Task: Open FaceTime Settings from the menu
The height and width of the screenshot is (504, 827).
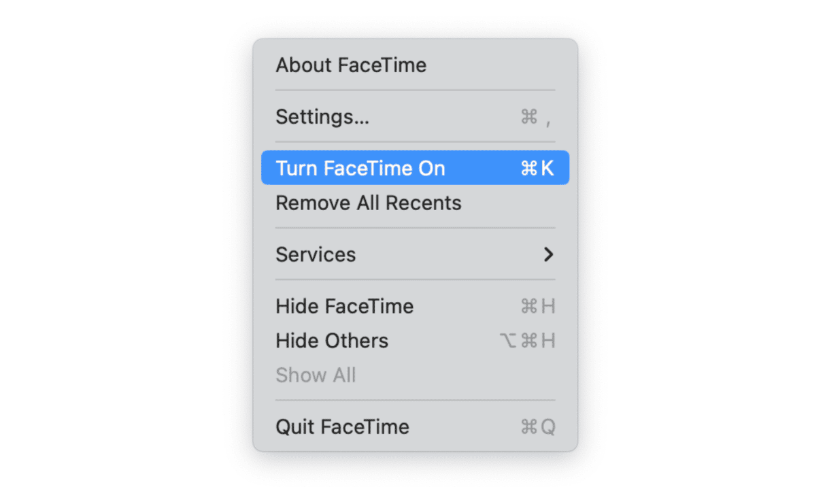Action: coord(322,117)
